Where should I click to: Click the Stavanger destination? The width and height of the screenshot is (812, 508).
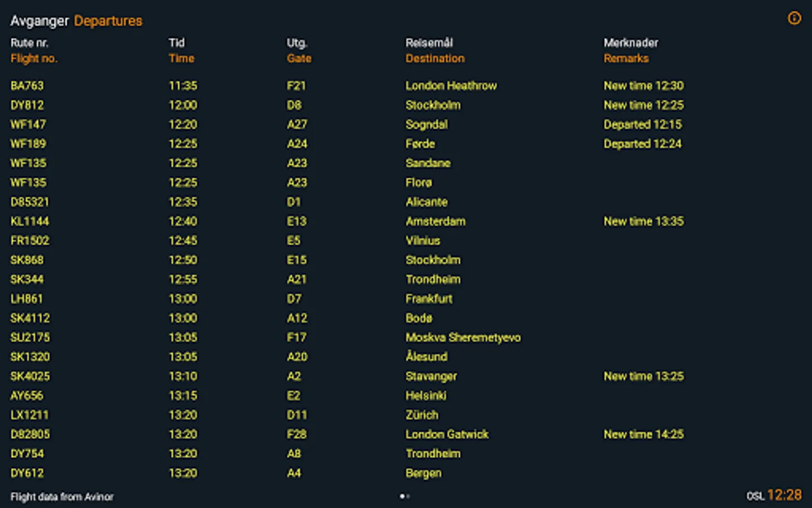(x=431, y=376)
